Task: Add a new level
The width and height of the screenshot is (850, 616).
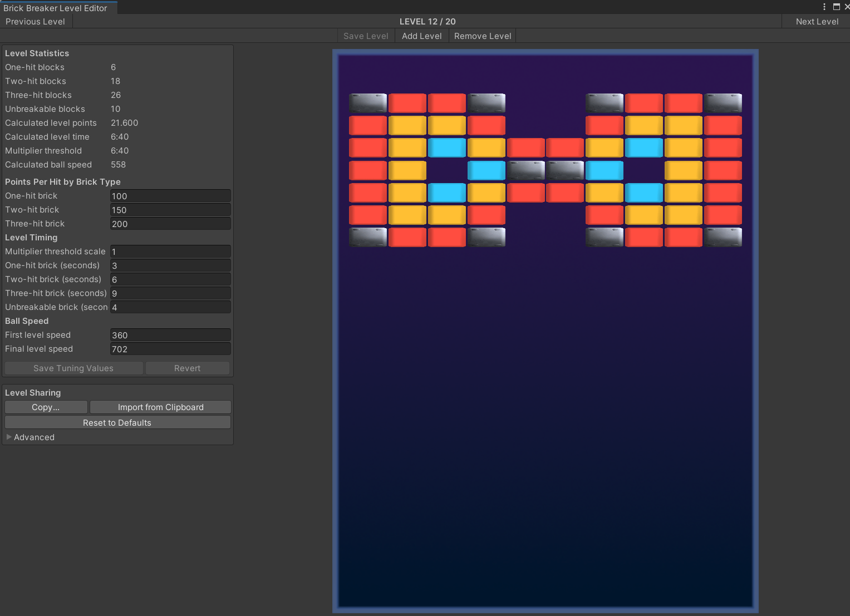Action: (422, 36)
